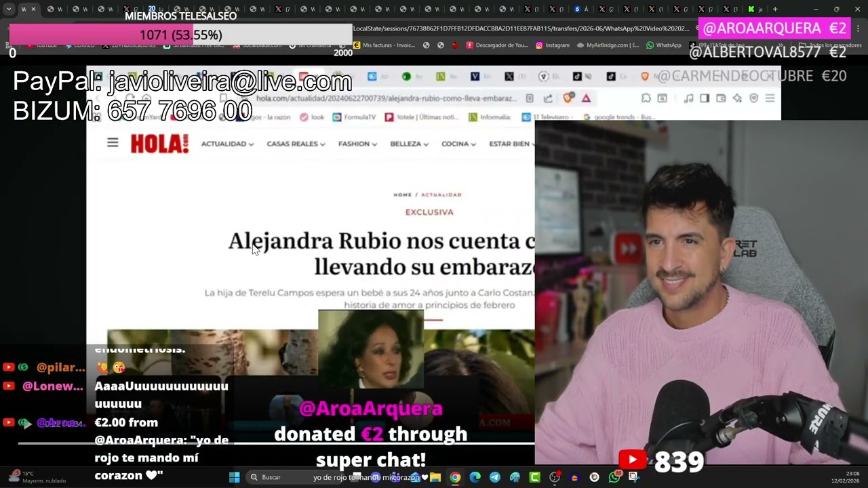This screenshot has width=868, height=488.
Task: Open the Votele bookmark
Action: [x=422, y=117]
